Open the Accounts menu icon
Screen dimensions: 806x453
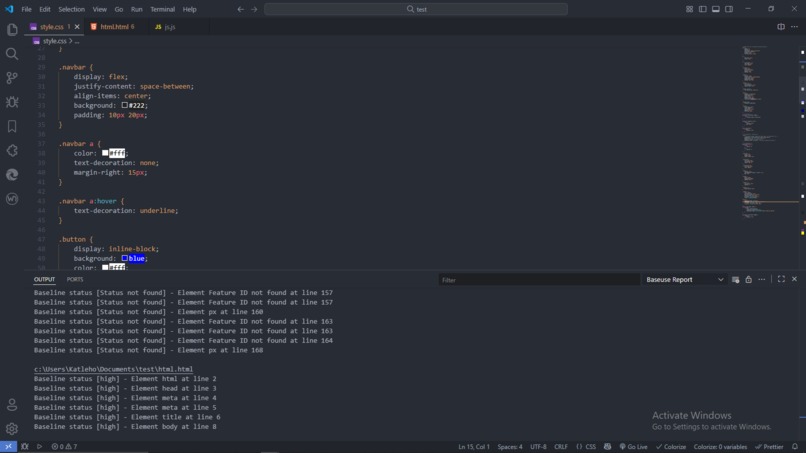12,405
